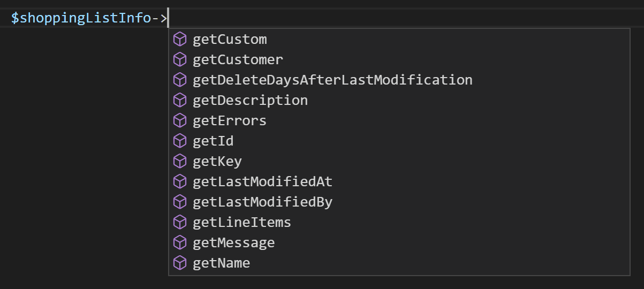Screen dimensions: 644x289
Task: Select getMessage in the completion list
Action: coord(233,243)
